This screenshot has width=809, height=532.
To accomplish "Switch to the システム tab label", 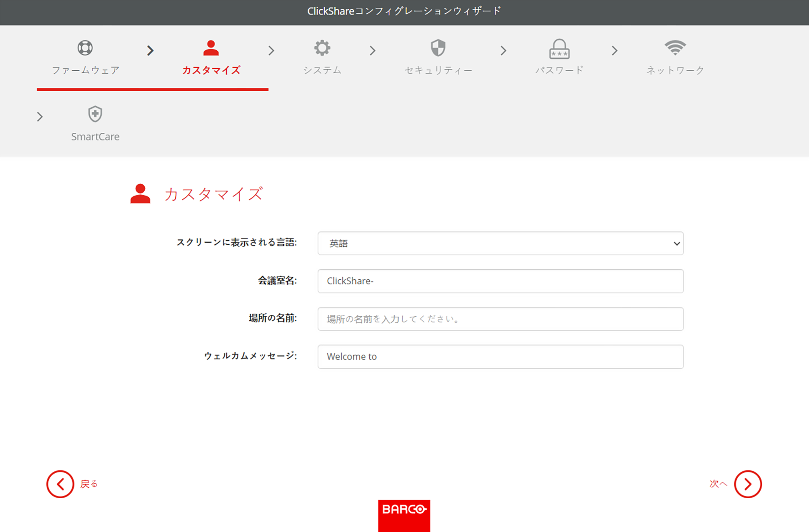I will click(x=322, y=70).
